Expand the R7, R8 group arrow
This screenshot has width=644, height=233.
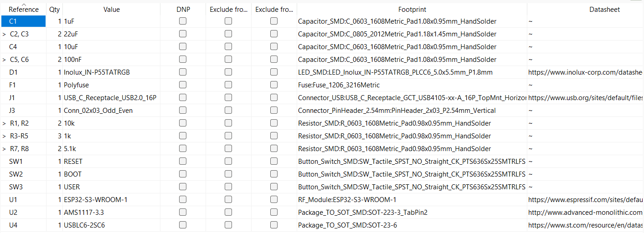tap(4, 149)
